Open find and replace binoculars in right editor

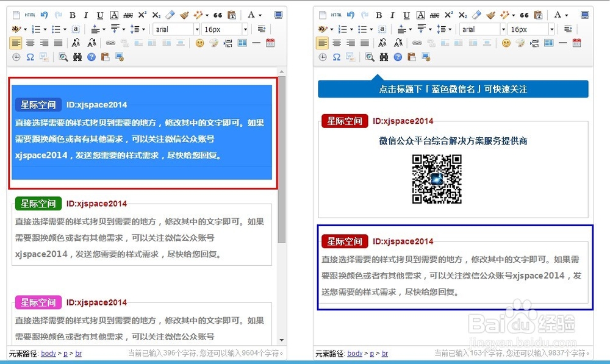click(x=384, y=57)
